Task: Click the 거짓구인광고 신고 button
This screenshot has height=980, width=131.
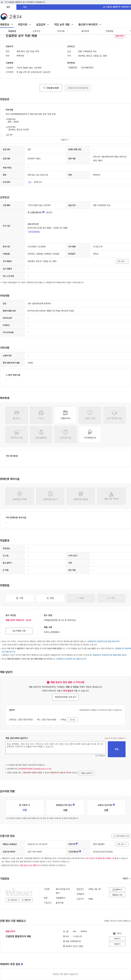Action: point(121,836)
